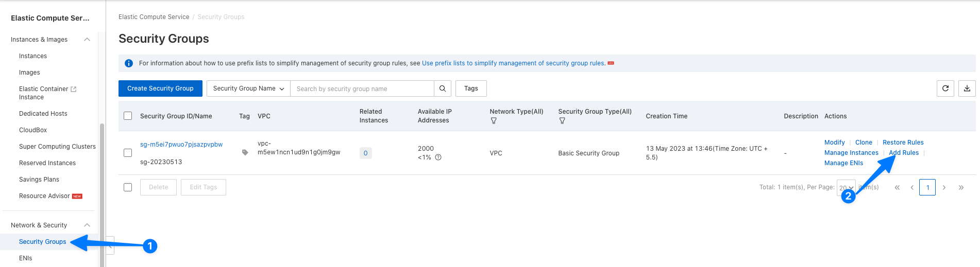Go to the next page arrow
The image size is (980, 267).
pos(944,187)
